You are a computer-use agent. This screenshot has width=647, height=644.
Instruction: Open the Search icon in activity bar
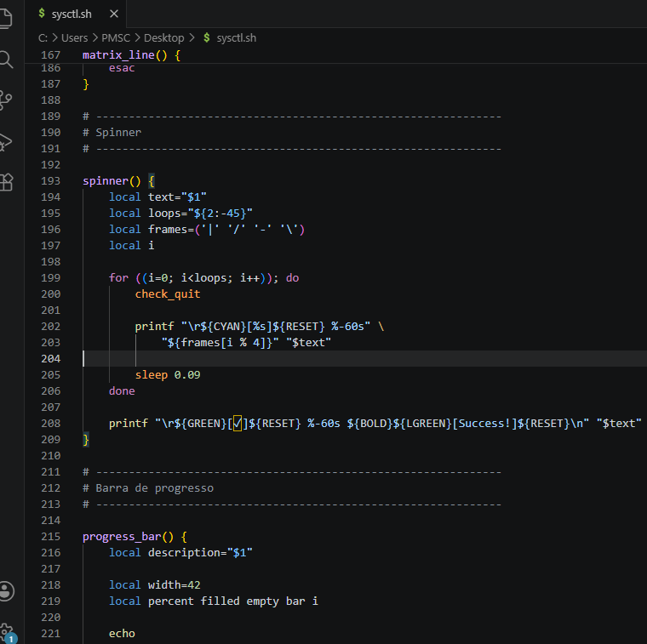pyautogui.click(x=6, y=60)
